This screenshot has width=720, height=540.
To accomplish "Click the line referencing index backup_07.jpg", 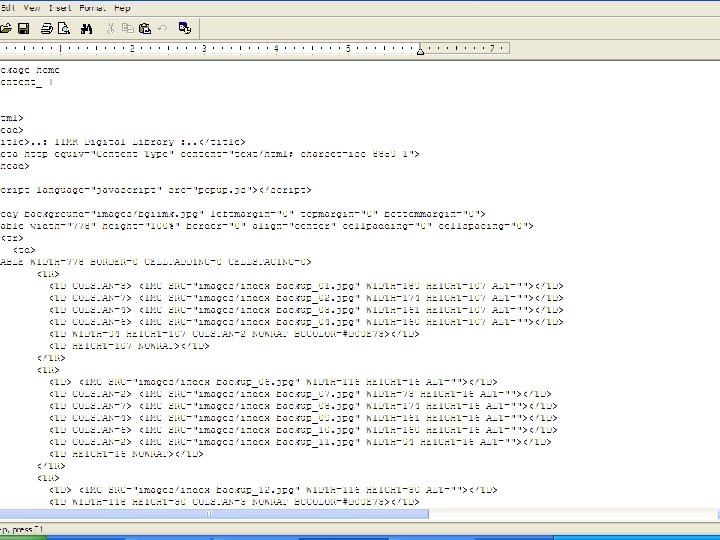I will [300, 394].
